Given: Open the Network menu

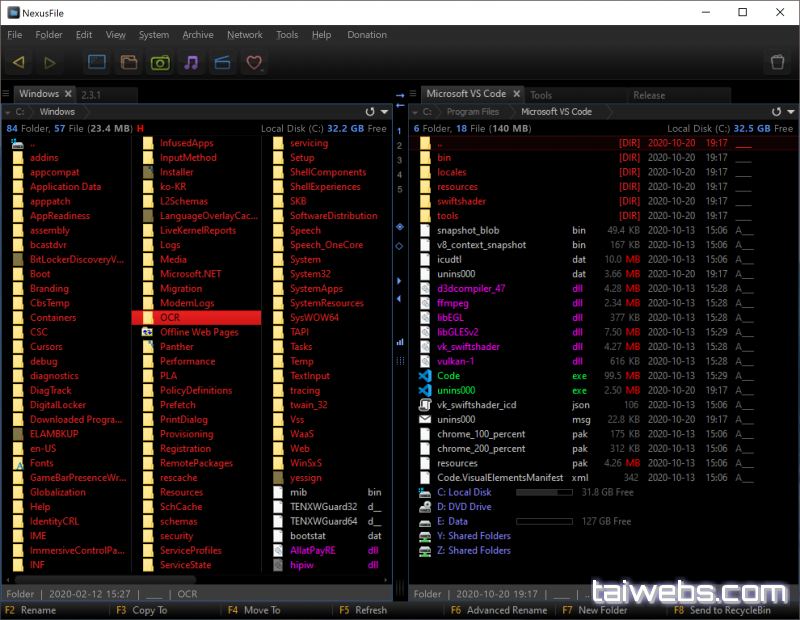Looking at the screenshot, I should pyautogui.click(x=245, y=35).
